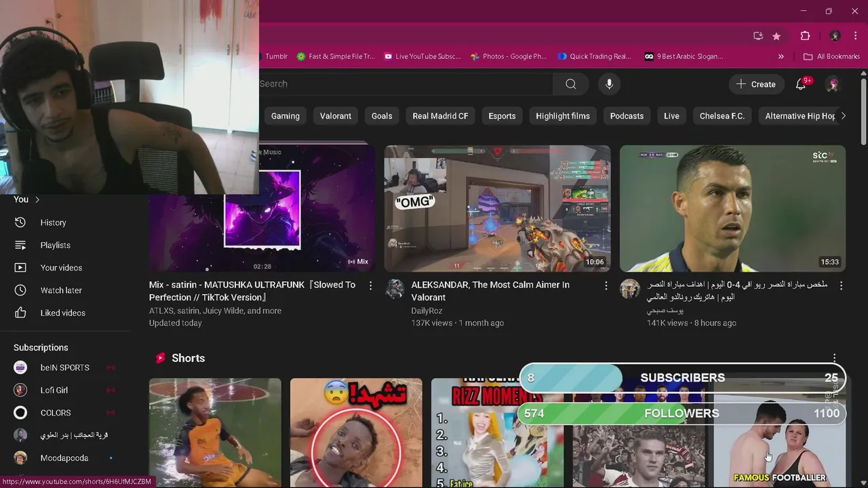
Task: Click the page vertical scrollbar
Action: [864, 112]
